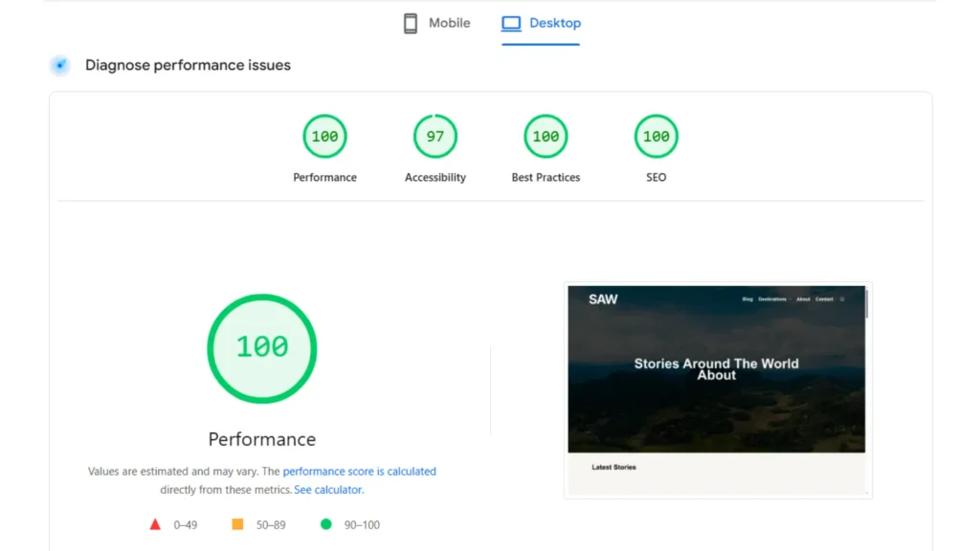The width and height of the screenshot is (980, 551).
Task: Click the mobile phone icon
Action: pyautogui.click(x=410, y=23)
